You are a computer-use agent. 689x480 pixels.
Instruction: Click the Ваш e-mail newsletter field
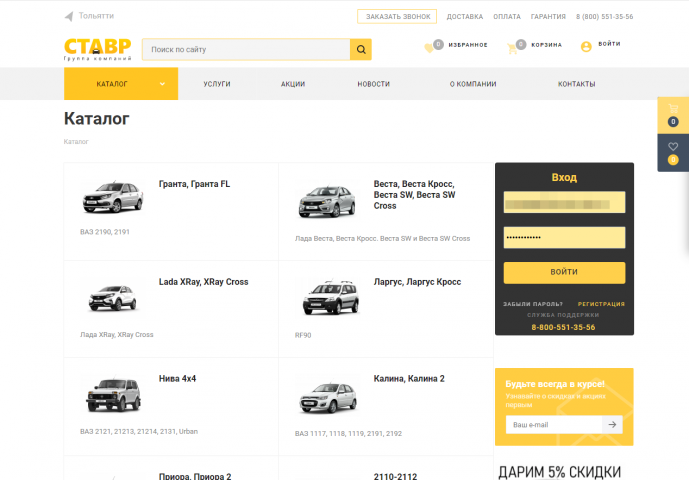554,425
